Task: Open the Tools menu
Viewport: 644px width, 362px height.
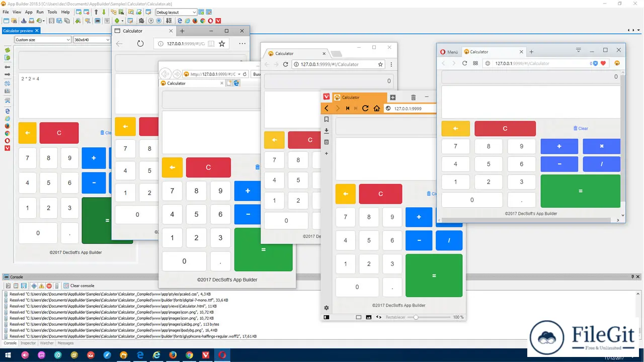Action: point(52,12)
